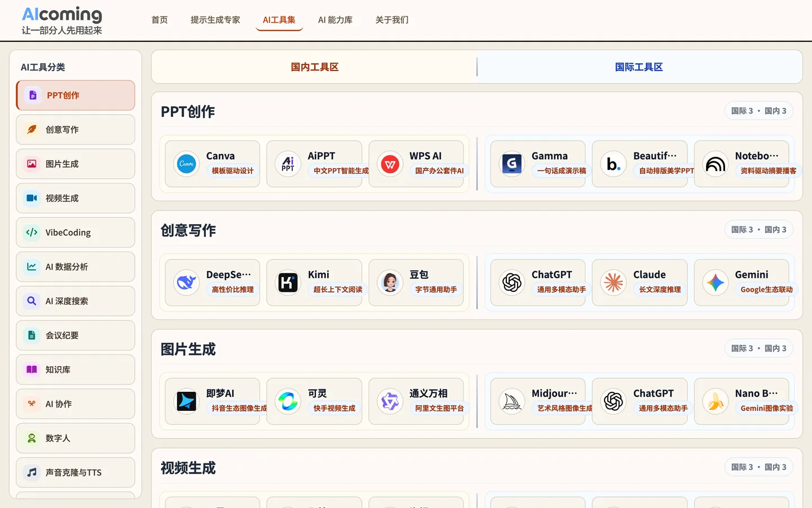The image size is (812, 508).
Task: Open the 视频生成 sidebar category
Action: tap(76, 198)
